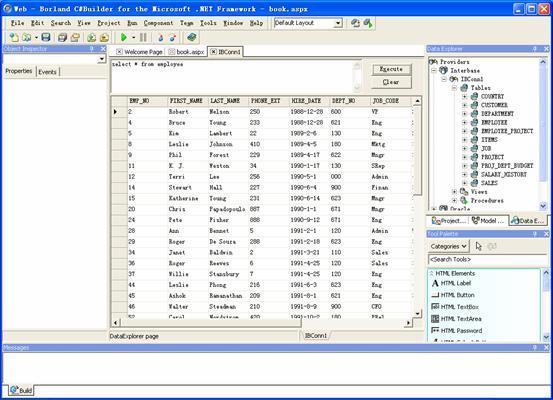
Task: Select the Properties tab in Object Inspector
Action: 19,71
